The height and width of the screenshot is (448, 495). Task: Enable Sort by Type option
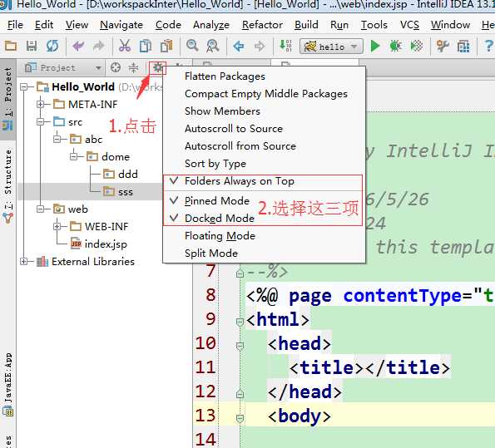(x=264, y=164)
